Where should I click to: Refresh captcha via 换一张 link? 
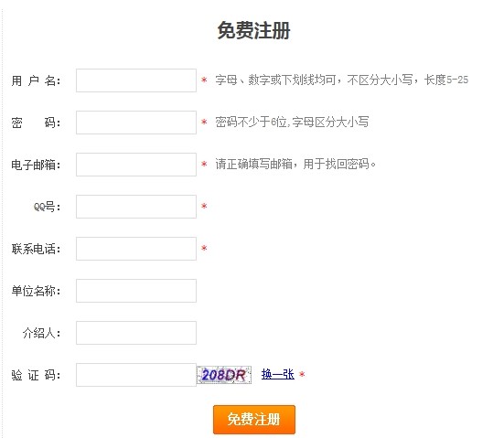[278, 374]
